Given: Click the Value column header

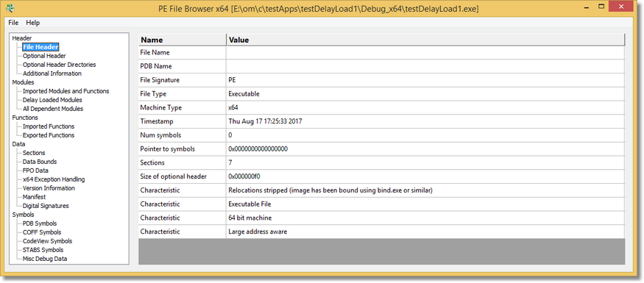Looking at the screenshot, I should pos(425,40).
